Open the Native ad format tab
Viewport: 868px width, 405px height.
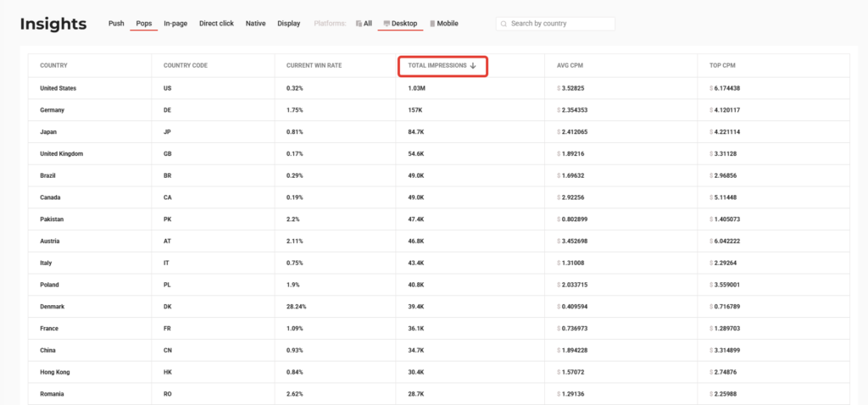coord(255,24)
